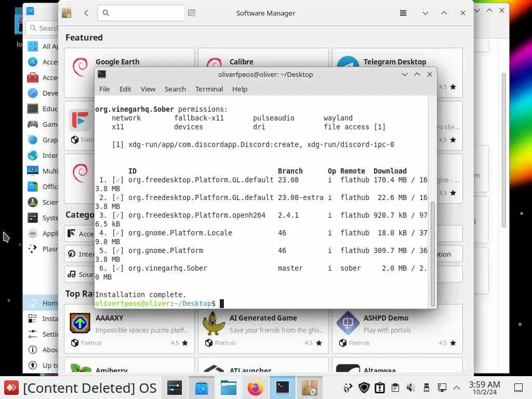Viewport: 532px width, 399px height.
Task: Click scrollbar of right background window
Action: [504, 150]
